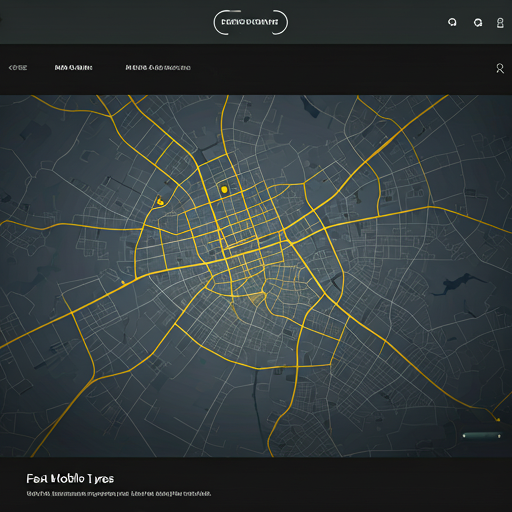Open the lock-shaped icon in the header
Screen dimensions: 512x512
(x=500, y=23)
